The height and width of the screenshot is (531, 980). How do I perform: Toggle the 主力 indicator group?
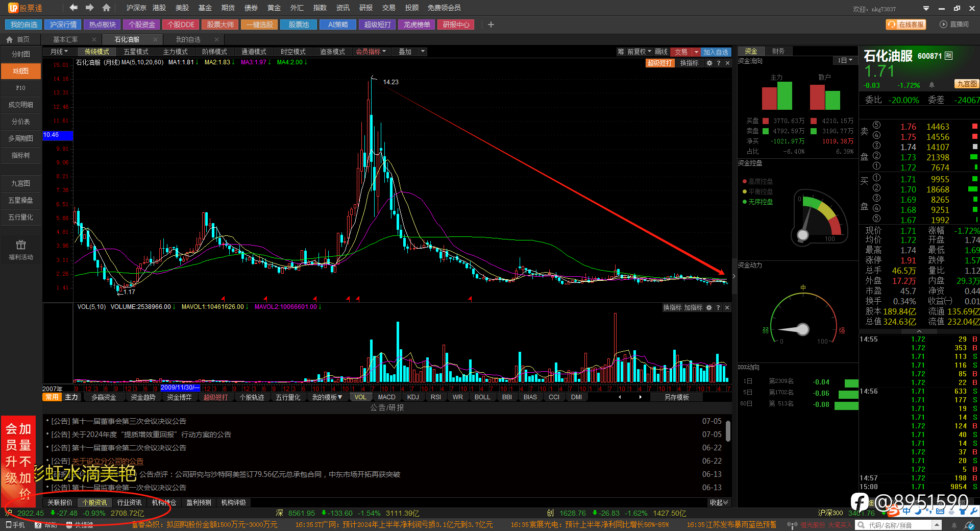tap(71, 397)
